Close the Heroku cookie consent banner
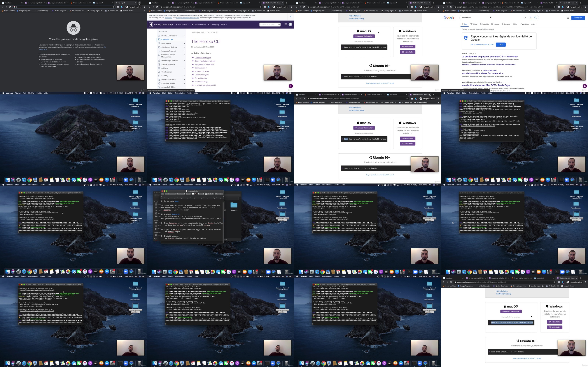This screenshot has height=367, width=588. click(x=291, y=17)
